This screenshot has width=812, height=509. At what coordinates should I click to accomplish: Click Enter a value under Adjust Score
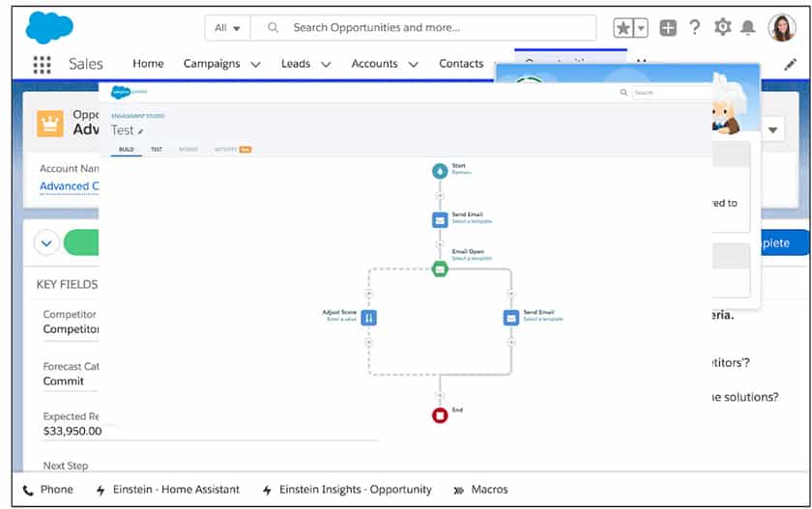click(341, 319)
